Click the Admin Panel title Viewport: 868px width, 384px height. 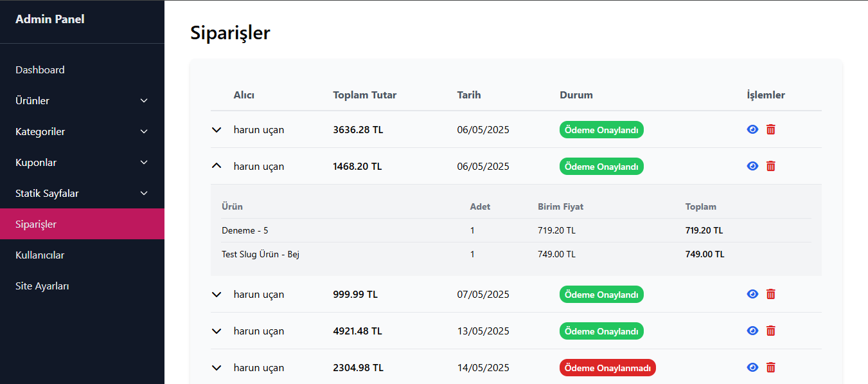pos(50,19)
